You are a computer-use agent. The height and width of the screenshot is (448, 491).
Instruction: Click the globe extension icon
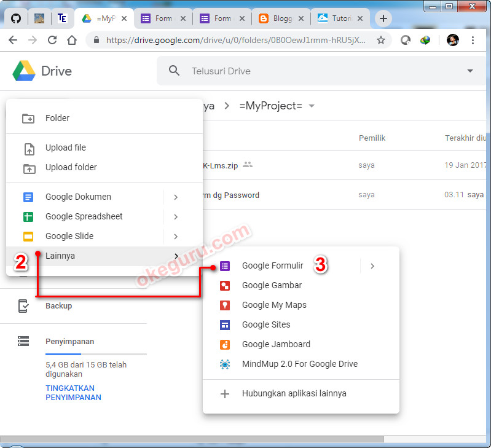425,40
